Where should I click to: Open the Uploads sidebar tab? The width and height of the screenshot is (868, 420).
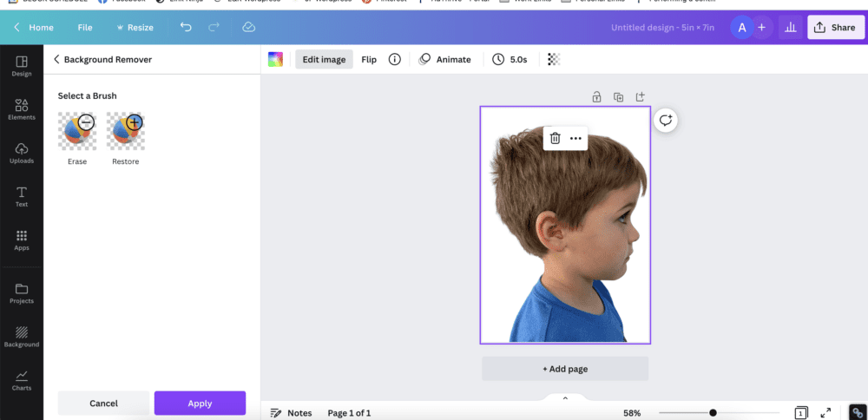point(22,154)
